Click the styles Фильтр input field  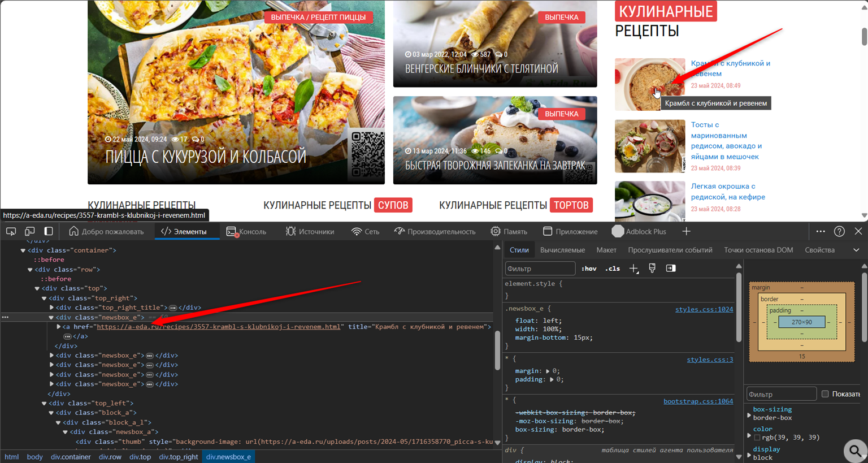(x=540, y=269)
